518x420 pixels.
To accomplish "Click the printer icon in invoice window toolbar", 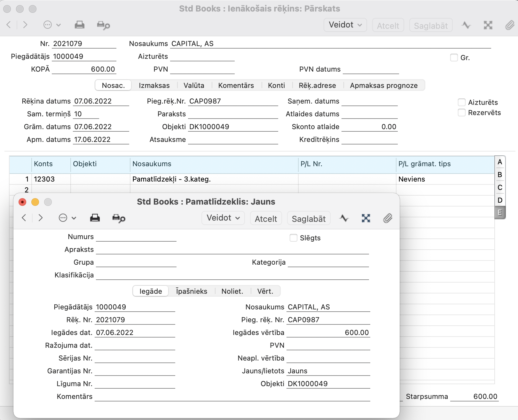I will coord(80,25).
